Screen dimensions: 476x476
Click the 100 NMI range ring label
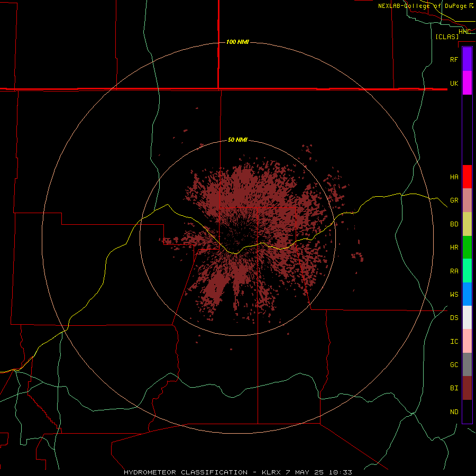coord(237,42)
